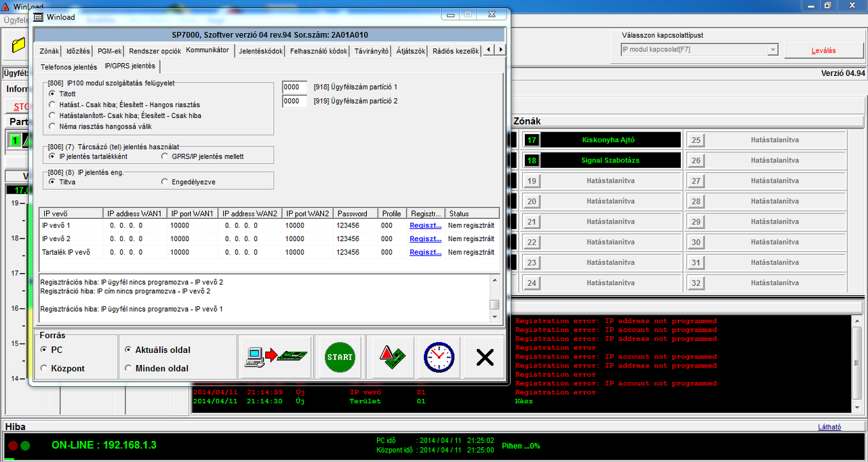
Task: Send PC data to panel icon
Action: 275,357
